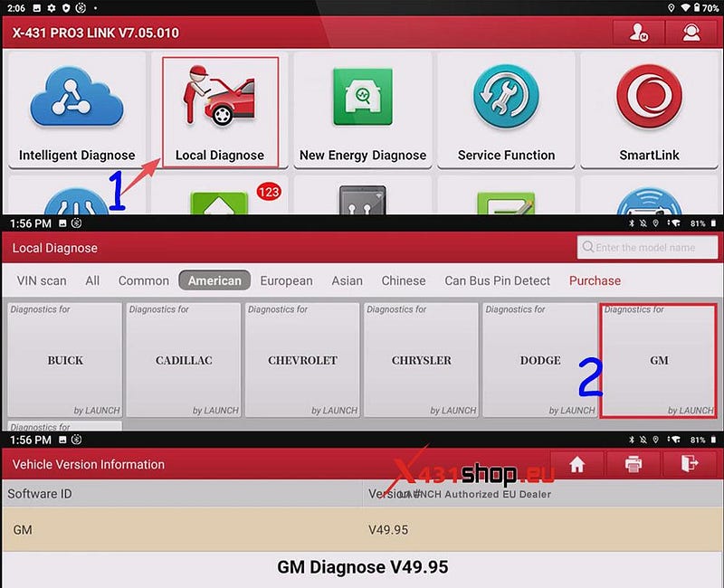The image size is (724, 588).
Task: Select Vehicle Version Information title
Action: pyautogui.click(x=88, y=464)
